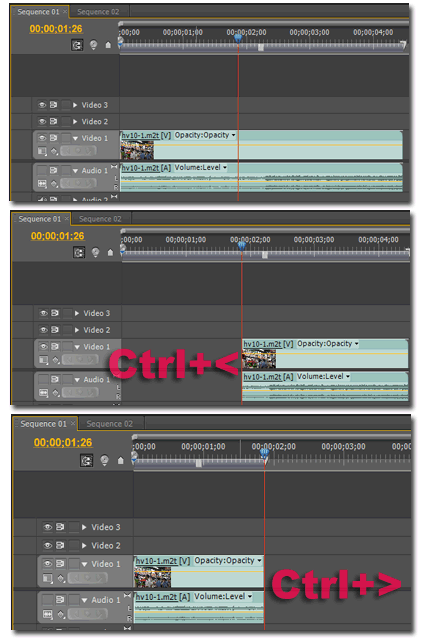Click work area bar center handle in middle timeline
The height and width of the screenshot is (639, 422).
265,255
